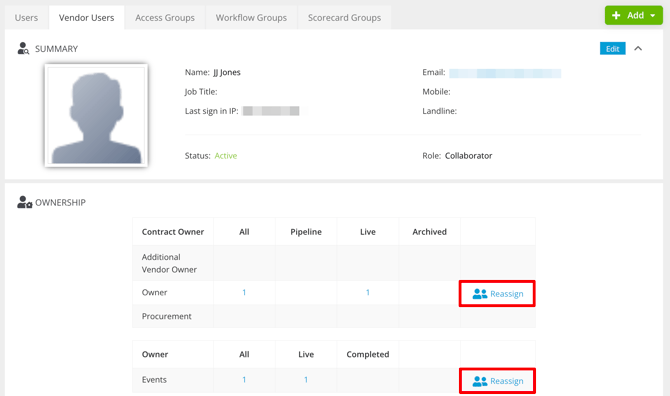
Task: Switch to the Users tab
Action: coord(26,18)
